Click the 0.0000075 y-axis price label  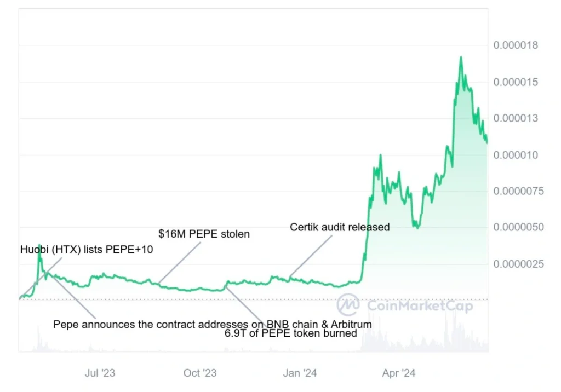point(518,191)
